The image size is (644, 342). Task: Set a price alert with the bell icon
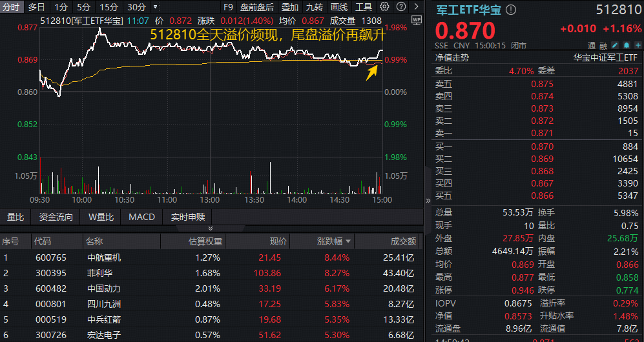click(627, 45)
